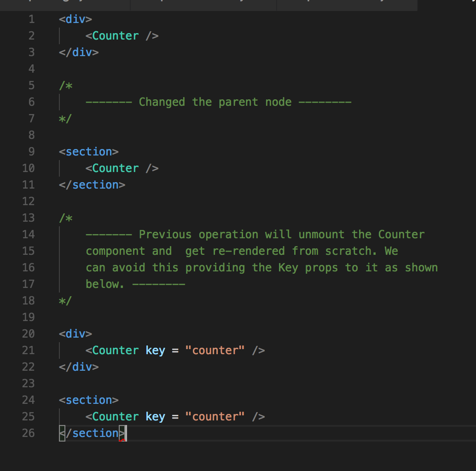
Task: Click the Counter element inside the section block
Action: (x=115, y=168)
